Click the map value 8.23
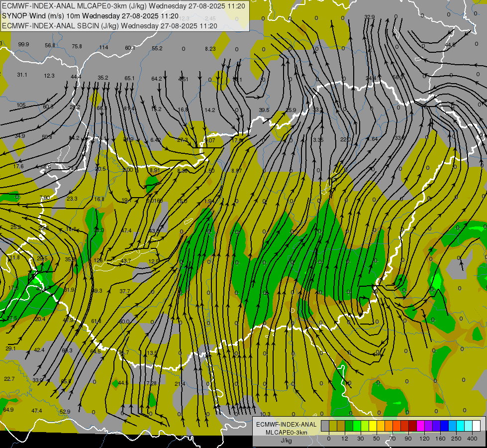487x448 pixels. [x=210, y=49]
